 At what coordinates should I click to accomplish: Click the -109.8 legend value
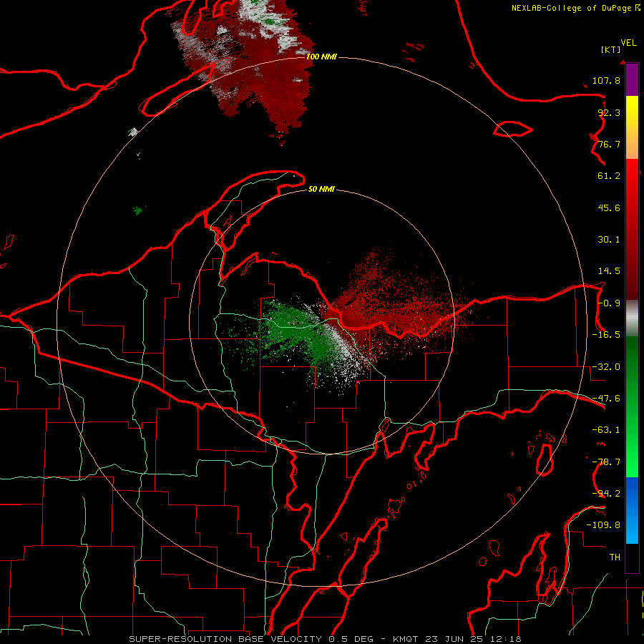[x=603, y=525]
